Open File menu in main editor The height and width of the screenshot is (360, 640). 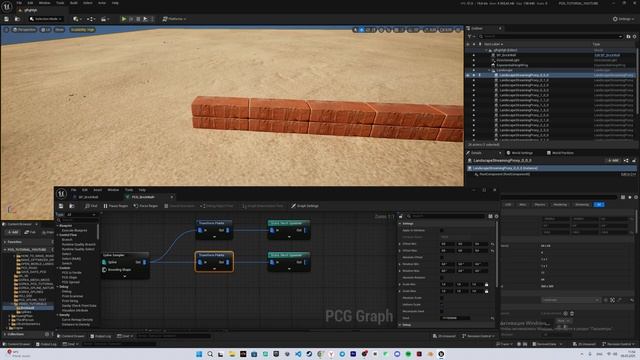19,3
